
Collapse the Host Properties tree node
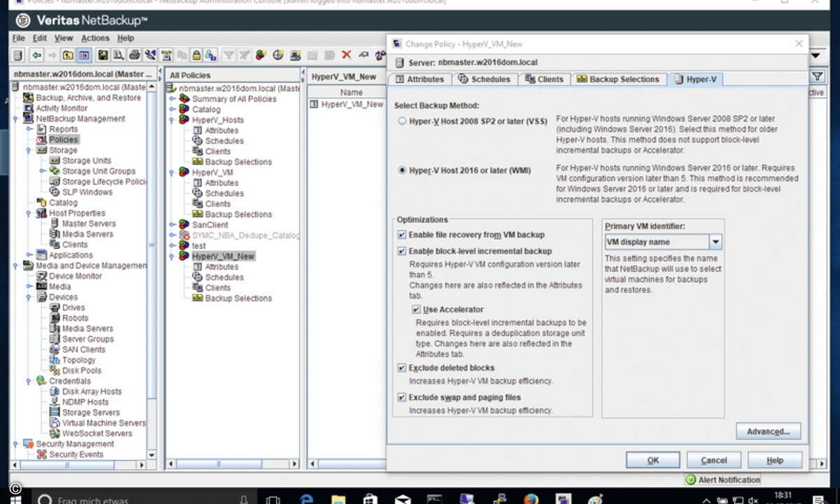pyautogui.click(x=30, y=213)
